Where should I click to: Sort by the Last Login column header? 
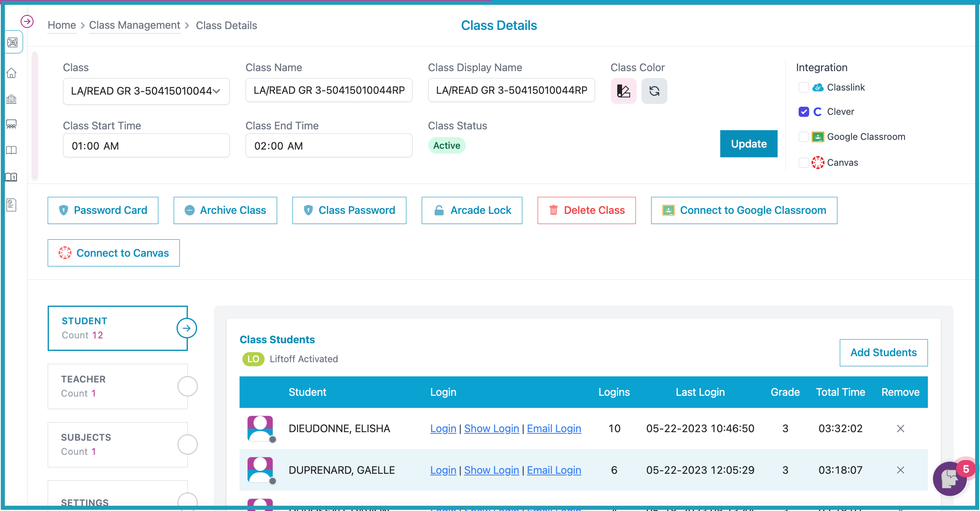[700, 392]
